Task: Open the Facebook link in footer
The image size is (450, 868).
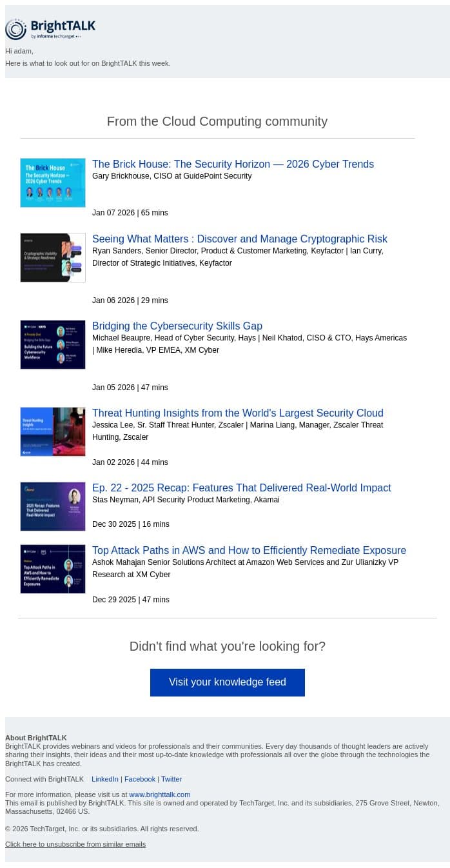Action: pos(140,779)
